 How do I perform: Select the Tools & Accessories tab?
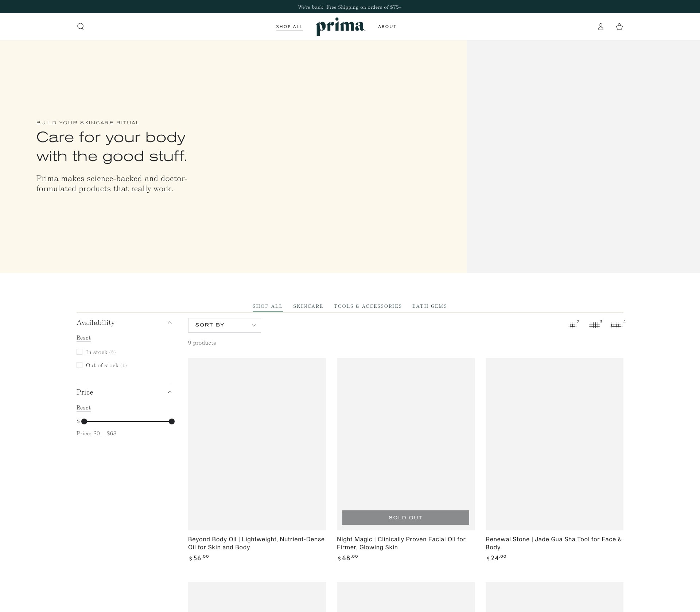[367, 306]
